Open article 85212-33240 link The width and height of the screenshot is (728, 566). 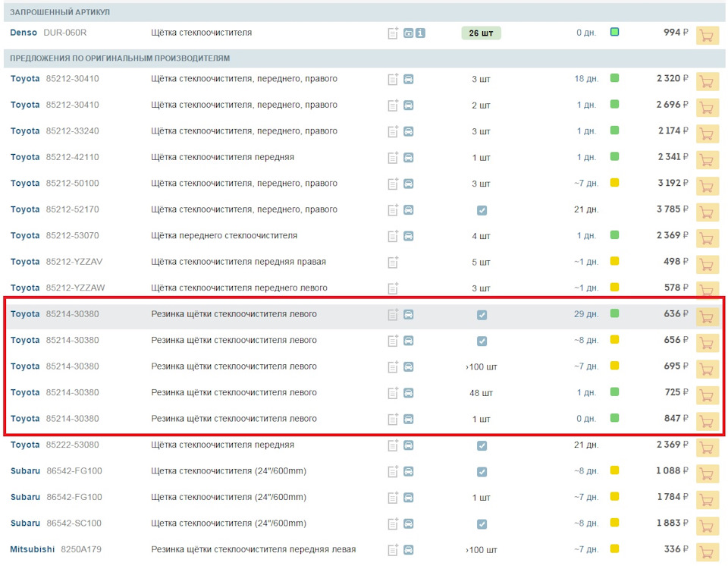[73, 131]
